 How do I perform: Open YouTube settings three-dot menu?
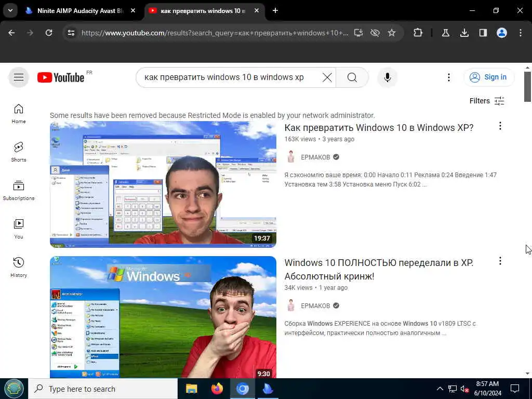448,77
